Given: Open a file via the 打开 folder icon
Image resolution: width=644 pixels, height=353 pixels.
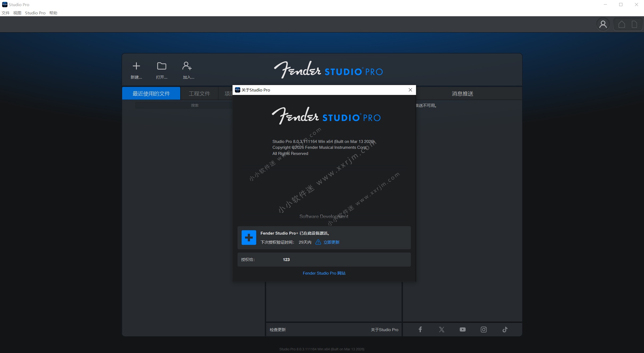Looking at the screenshot, I should tap(162, 66).
